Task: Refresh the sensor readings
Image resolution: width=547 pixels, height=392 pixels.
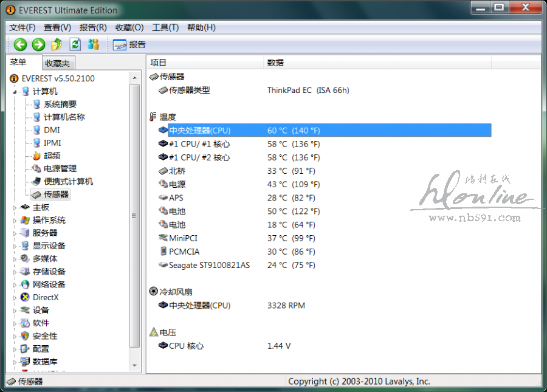Action: [75, 44]
